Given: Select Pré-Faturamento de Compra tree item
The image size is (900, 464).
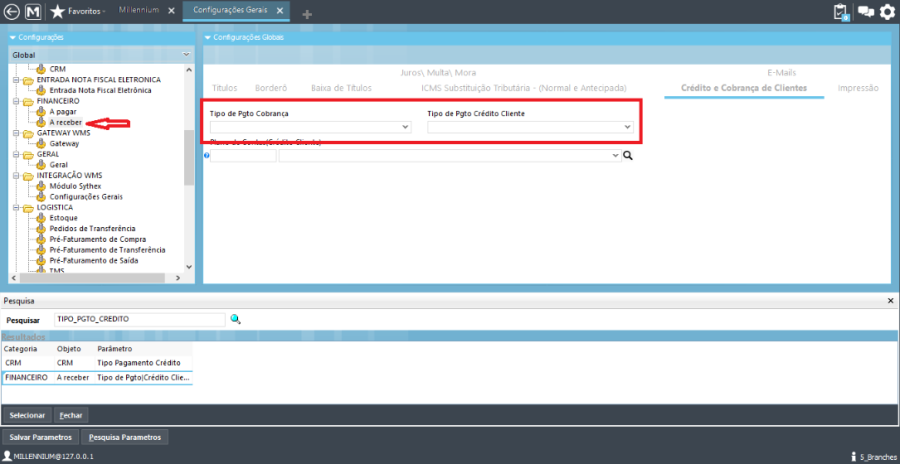Looking at the screenshot, I should [98, 239].
